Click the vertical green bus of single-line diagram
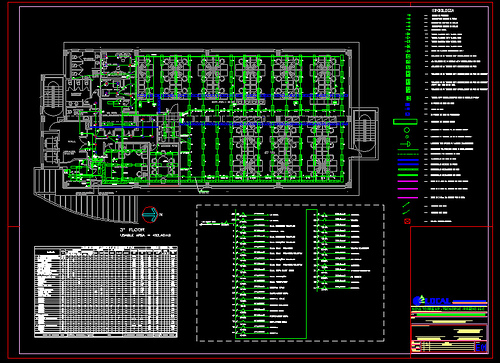500x363 pixels. point(236,273)
